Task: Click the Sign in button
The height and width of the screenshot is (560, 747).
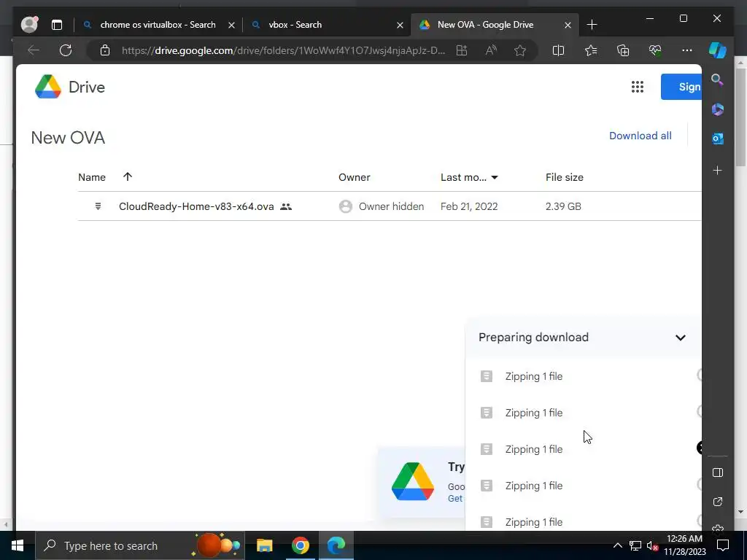Action: coord(681,87)
